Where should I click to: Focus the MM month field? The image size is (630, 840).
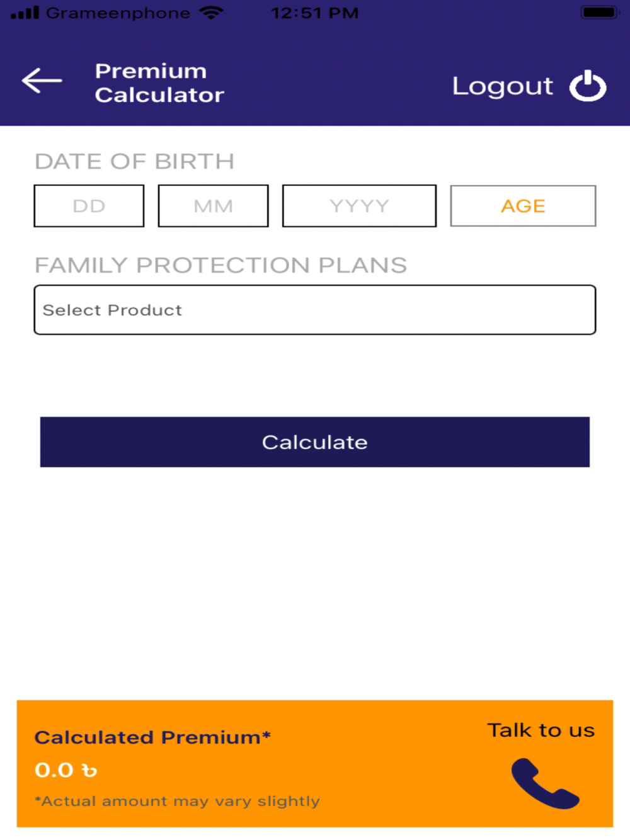tap(213, 206)
